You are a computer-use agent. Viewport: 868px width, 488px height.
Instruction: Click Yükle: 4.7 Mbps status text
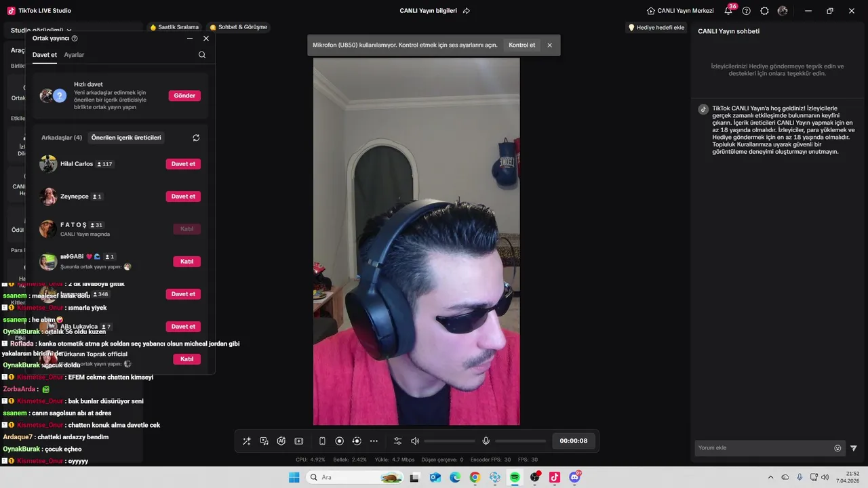(394, 460)
